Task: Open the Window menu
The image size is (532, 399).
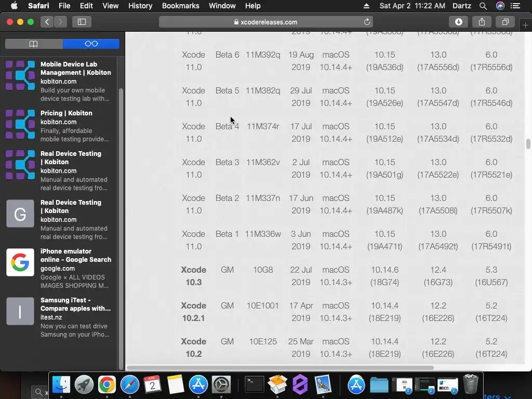Action: 222,6
